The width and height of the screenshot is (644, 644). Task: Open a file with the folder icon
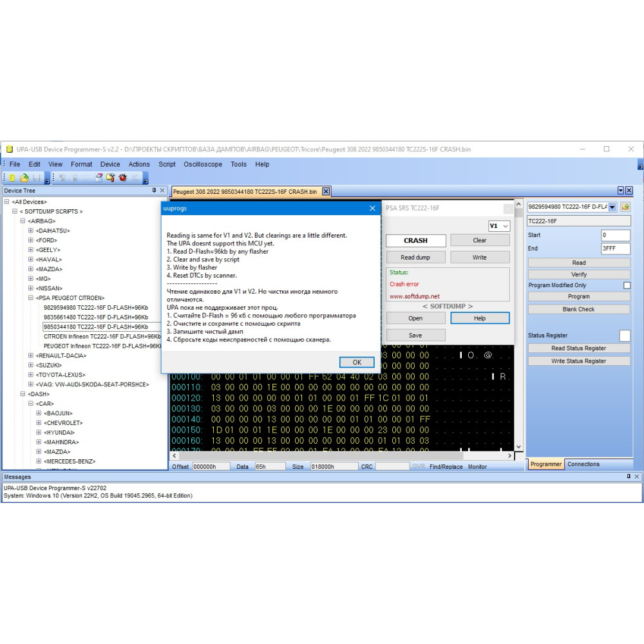(24, 178)
